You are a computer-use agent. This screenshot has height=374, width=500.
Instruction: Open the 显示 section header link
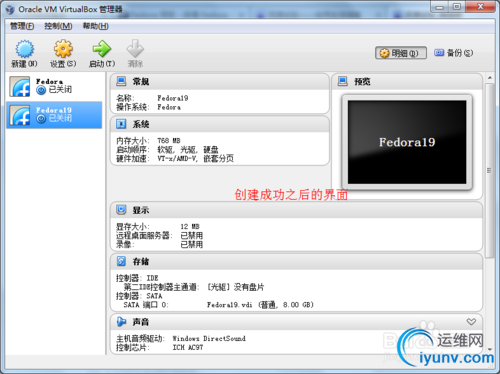[x=141, y=210]
